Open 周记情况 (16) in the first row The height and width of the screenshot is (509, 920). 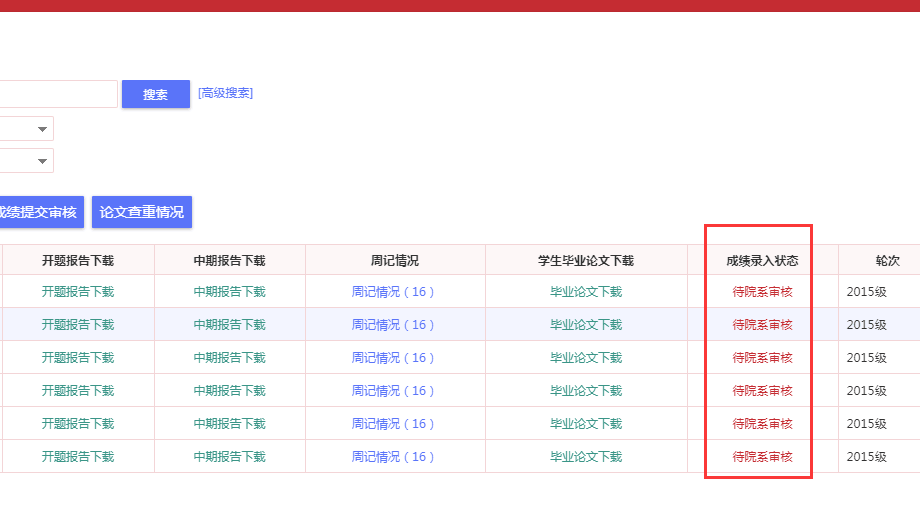click(394, 292)
